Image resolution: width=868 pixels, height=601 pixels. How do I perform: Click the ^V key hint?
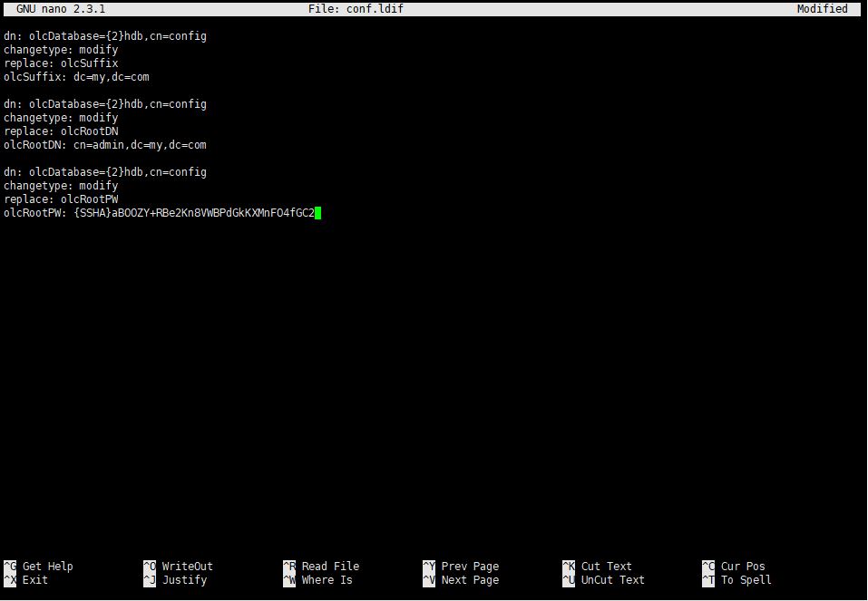coord(428,580)
